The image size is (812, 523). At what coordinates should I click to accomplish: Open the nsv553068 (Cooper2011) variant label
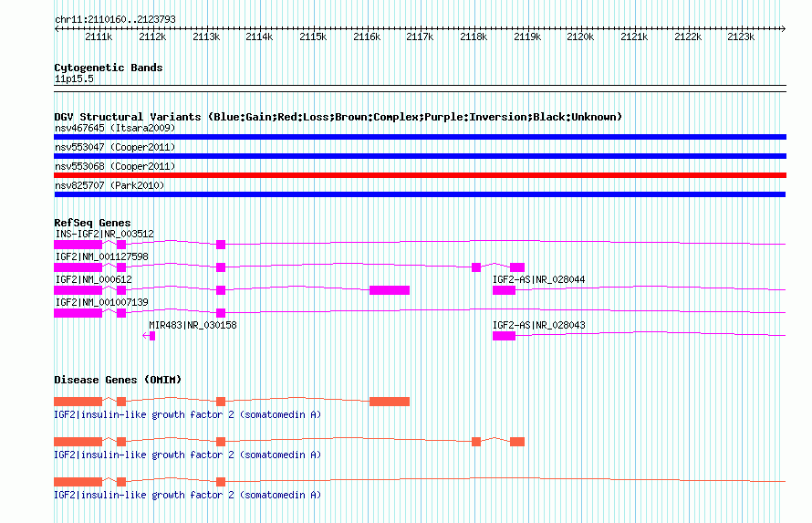[115, 166]
